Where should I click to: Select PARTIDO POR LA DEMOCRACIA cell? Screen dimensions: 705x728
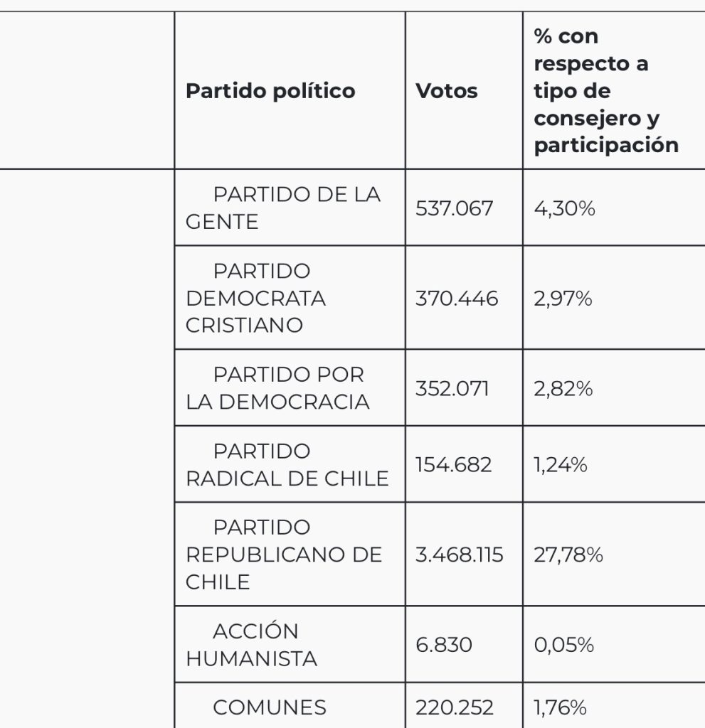pyautogui.click(x=290, y=387)
